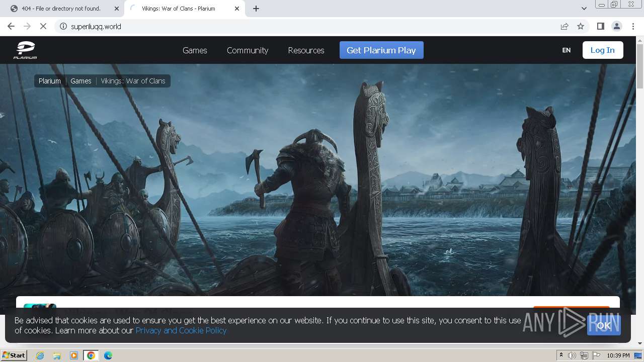Open the volume control tray icon
The image size is (644, 362).
[572, 355]
